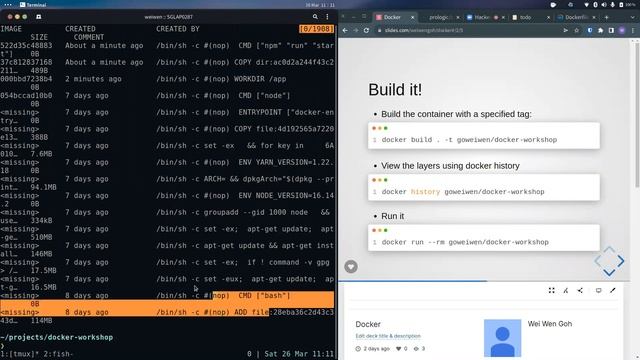Click the share page arrow in address bar
Screen dimensions: 640x360
pos(565,30)
